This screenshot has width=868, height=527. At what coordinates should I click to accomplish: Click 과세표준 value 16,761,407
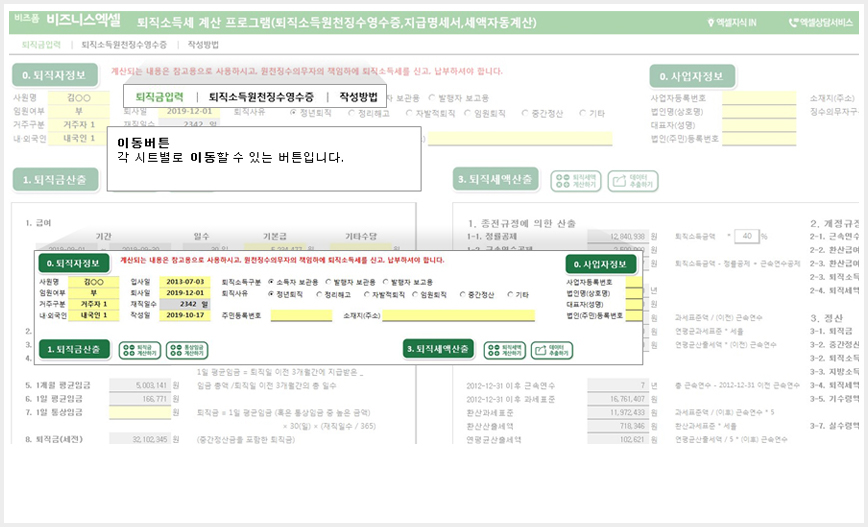(618, 399)
